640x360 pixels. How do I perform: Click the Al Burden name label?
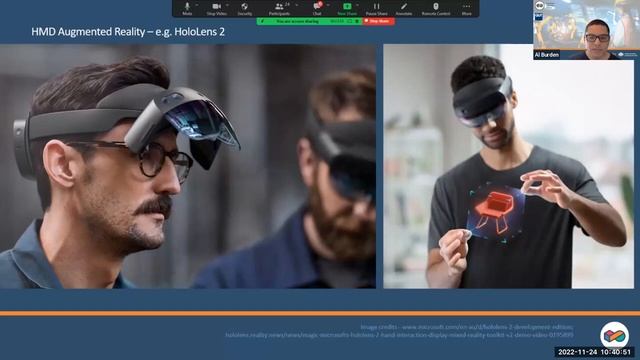tap(547, 55)
